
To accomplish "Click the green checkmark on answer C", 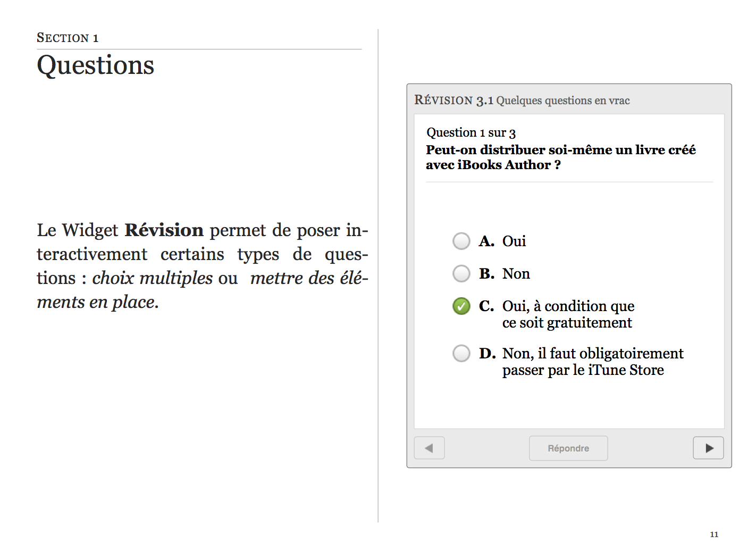I will 461,306.
